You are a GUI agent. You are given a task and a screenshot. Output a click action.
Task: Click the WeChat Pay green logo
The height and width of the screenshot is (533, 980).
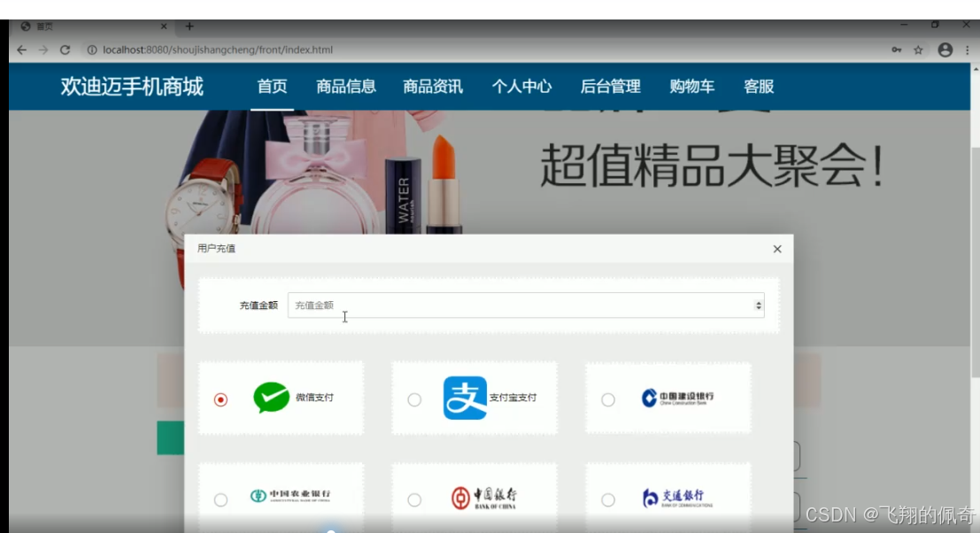coord(271,398)
